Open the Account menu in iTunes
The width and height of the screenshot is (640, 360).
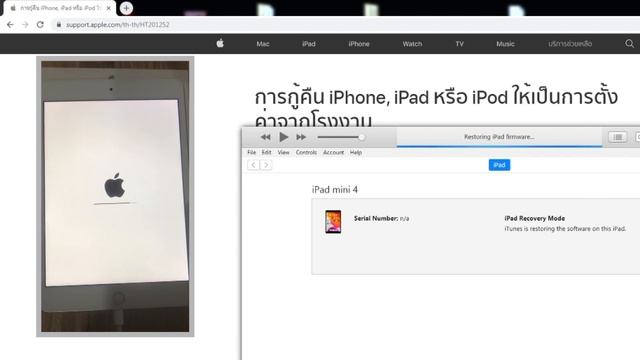click(333, 152)
